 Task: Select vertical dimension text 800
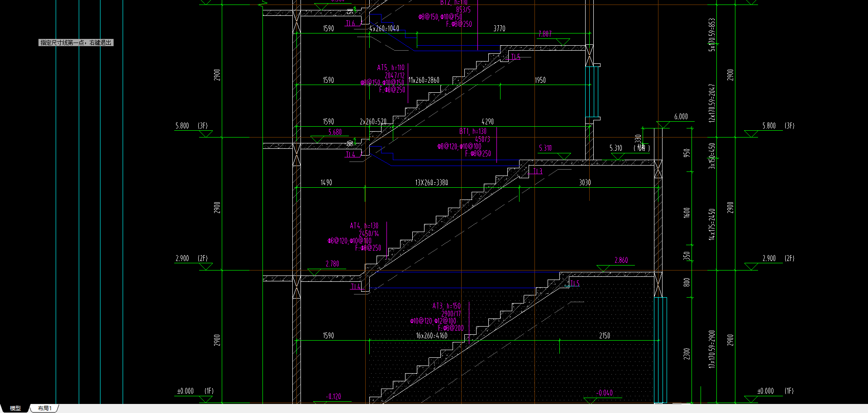click(687, 282)
